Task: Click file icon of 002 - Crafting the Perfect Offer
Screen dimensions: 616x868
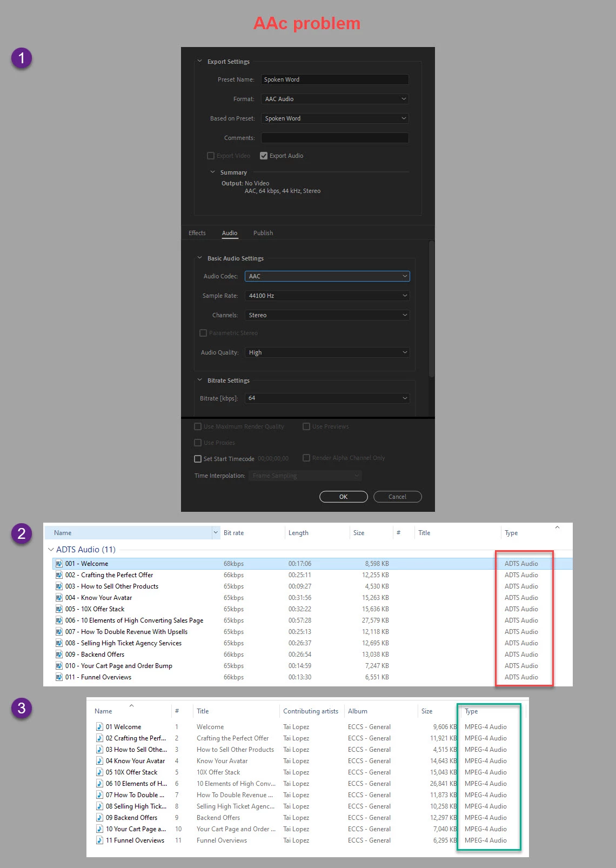Action: click(x=59, y=575)
